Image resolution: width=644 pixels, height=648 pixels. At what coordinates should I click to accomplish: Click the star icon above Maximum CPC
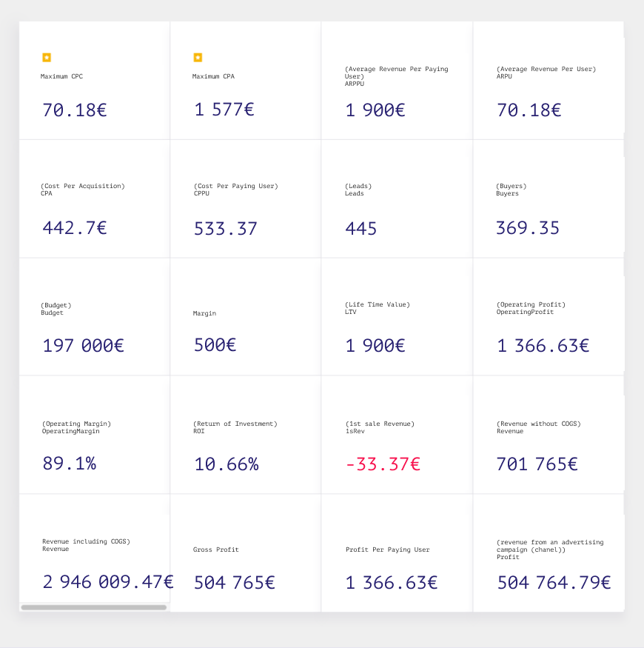tap(47, 58)
